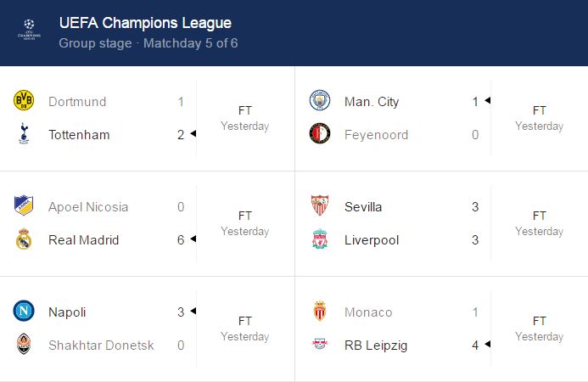This screenshot has width=588, height=382.
Task: Click the FT status for Napoli match
Action: pyautogui.click(x=245, y=321)
